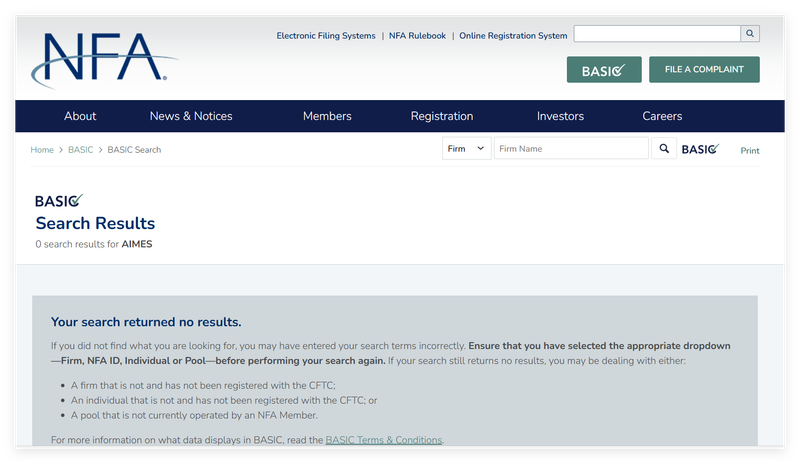Click the BASIC logo above Search Results

click(x=59, y=201)
